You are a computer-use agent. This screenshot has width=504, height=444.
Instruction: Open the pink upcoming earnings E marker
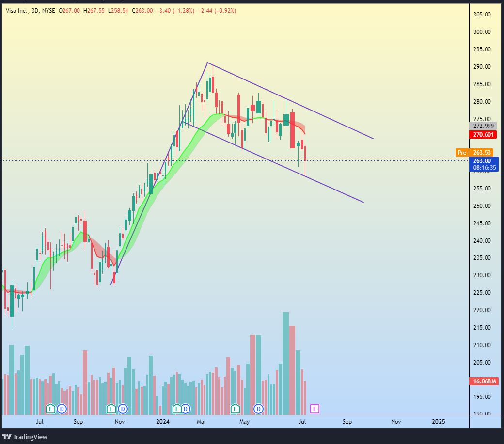click(x=315, y=409)
